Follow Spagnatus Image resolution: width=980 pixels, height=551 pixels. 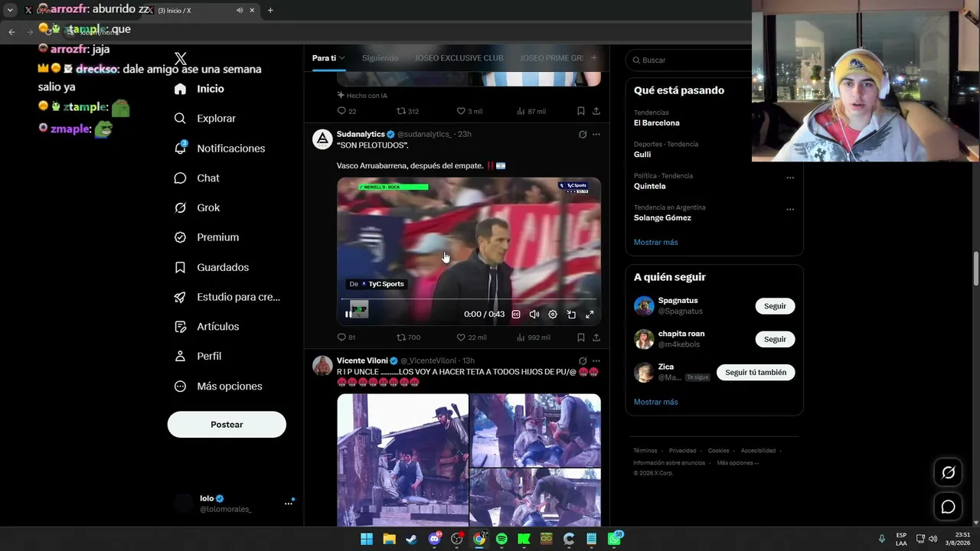tap(775, 306)
